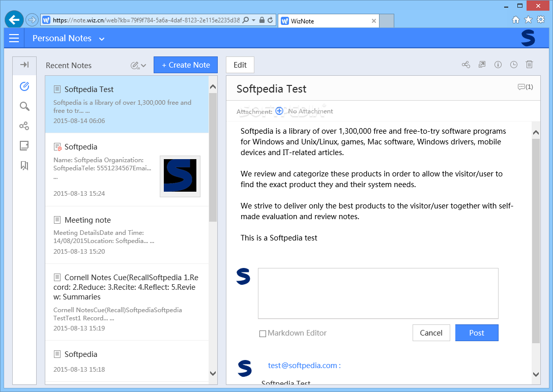Image resolution: width=553 pixels, height=392 pixels.
Task: Click the Softpedia logo thumbnail
Action: tap(180, 175)
